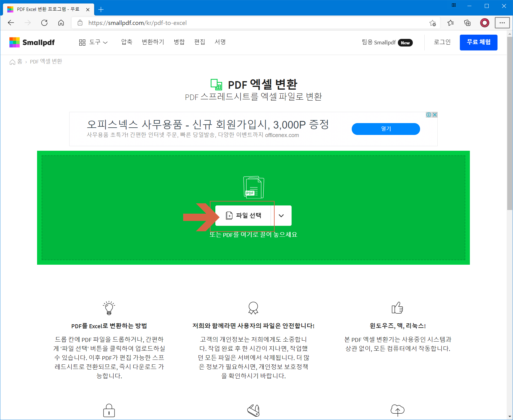
Task: Click the heading PDF를 Excel로 변환하는 방법
Action: [x=109, y=326]
